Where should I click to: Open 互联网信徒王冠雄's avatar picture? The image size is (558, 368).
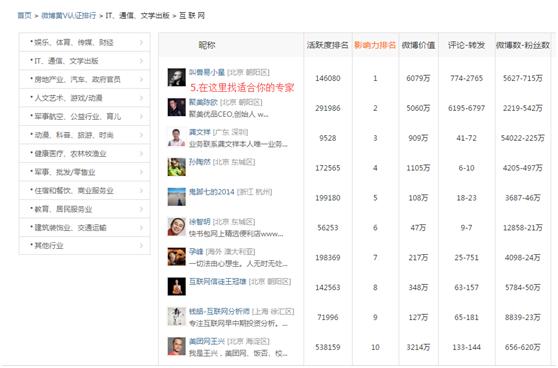click(177, 287)
